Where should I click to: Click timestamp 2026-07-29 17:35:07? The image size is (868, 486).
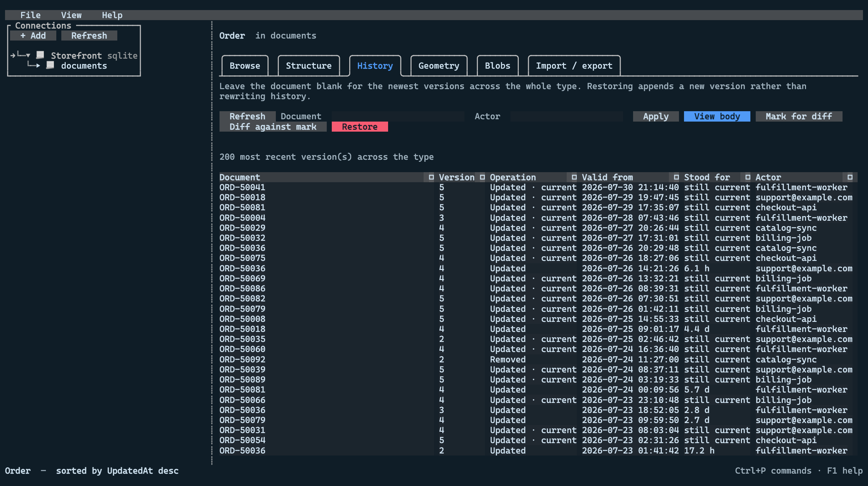coord(630,207)
